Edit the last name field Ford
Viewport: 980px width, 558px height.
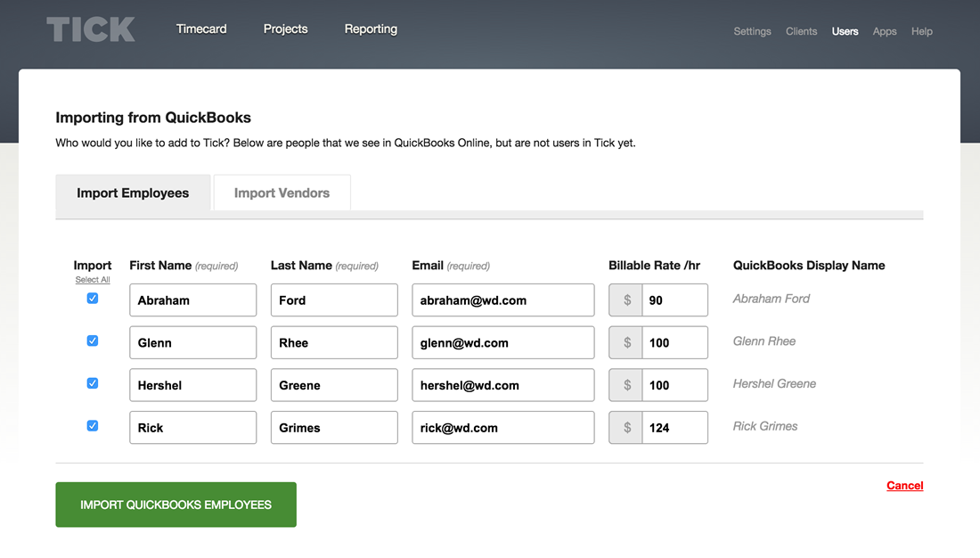pos(334,300)
